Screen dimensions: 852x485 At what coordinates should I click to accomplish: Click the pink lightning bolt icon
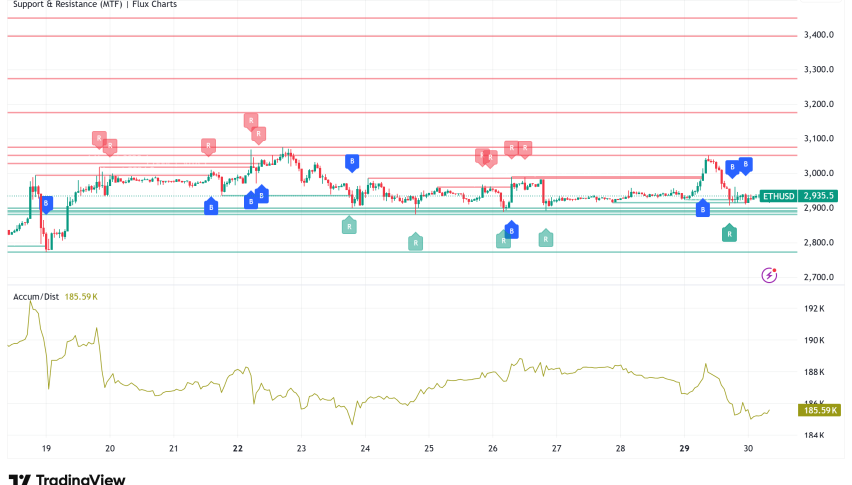[769, 274]
